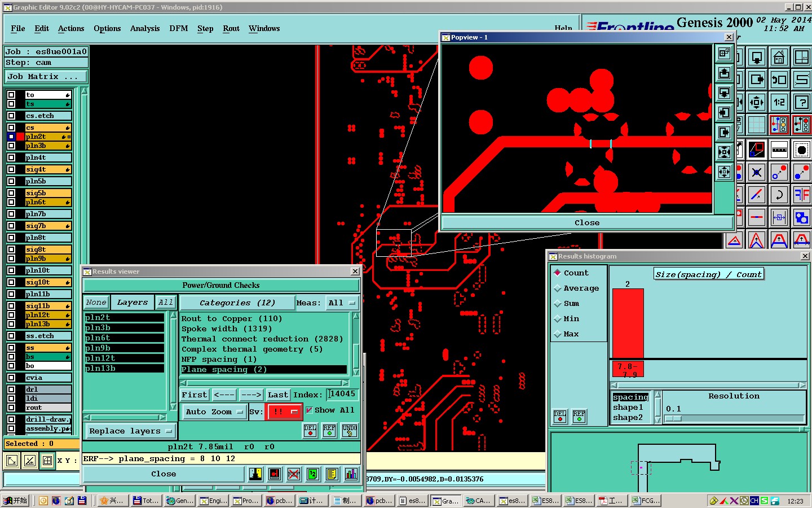Click the pan-down icon in Popview toolbar
812x508 pixels.
724,93
